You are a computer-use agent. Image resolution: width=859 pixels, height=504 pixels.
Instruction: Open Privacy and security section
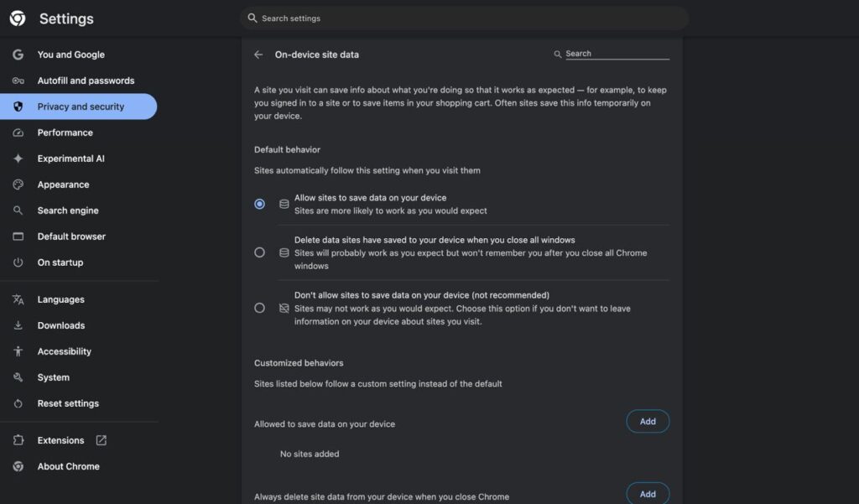79,107
